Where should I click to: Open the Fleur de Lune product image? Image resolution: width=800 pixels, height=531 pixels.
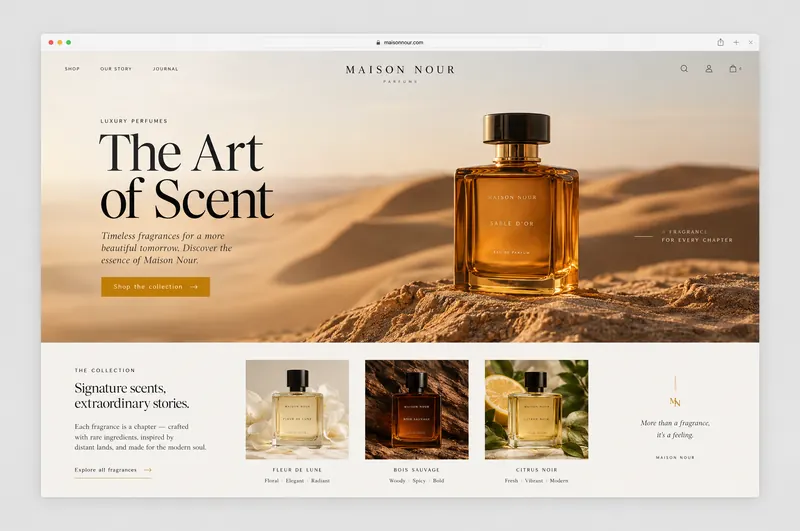click(297, 410)
